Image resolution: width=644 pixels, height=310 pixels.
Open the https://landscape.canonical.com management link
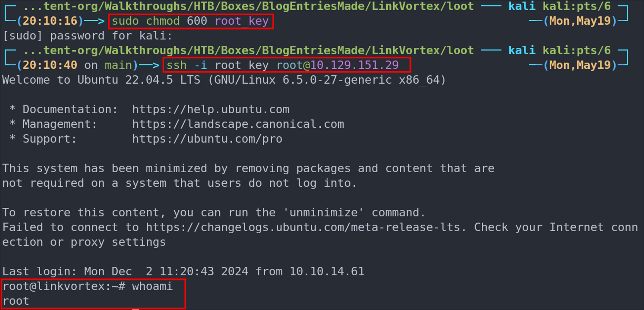(x=238, y=124)
